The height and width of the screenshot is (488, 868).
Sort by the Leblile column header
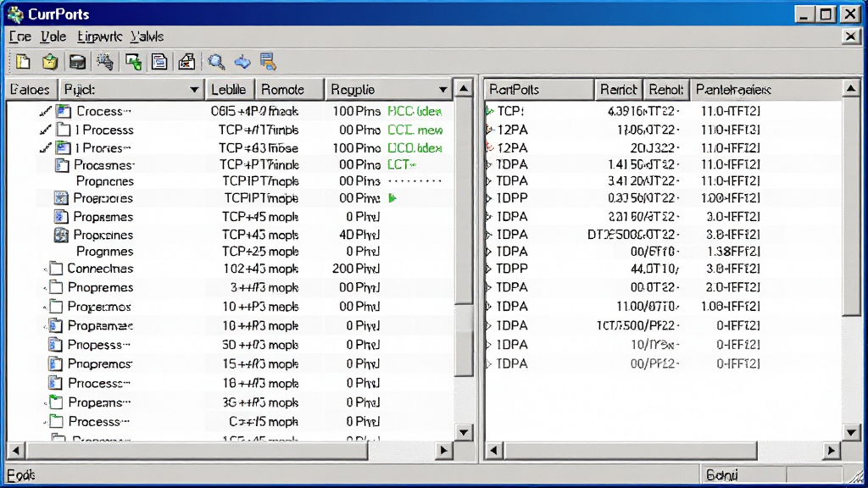230,90
